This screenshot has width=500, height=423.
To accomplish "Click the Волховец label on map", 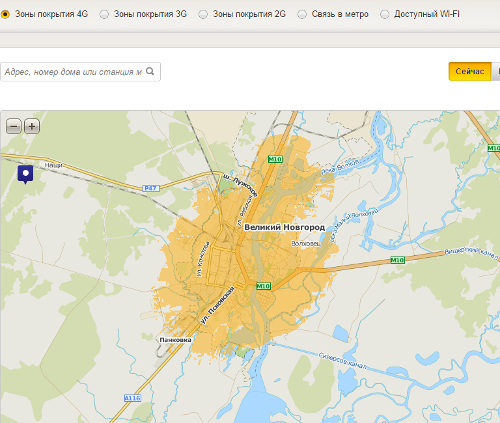I will click(x=306, y=244).
